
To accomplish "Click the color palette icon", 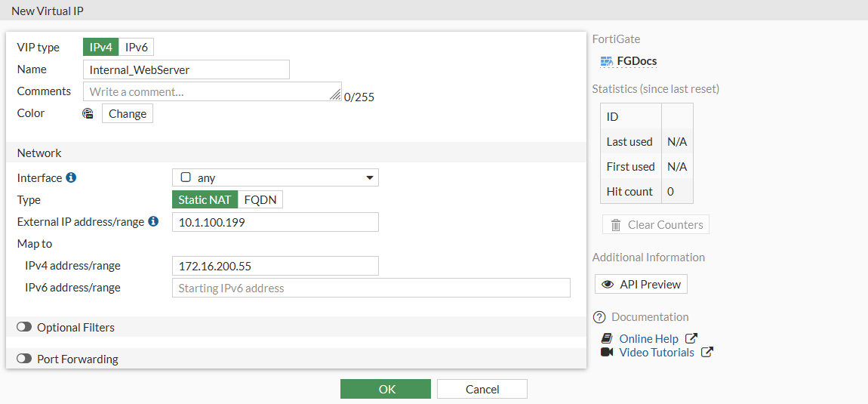I will 88,113.
